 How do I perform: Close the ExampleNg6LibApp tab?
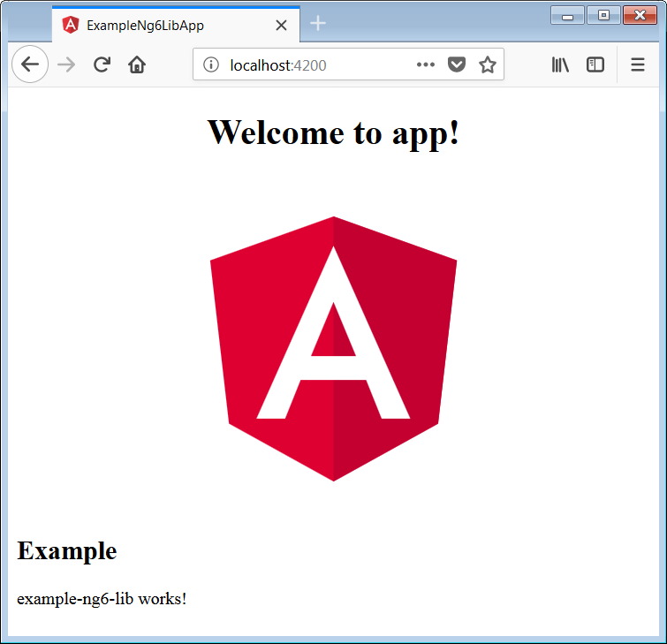point(282,26)
